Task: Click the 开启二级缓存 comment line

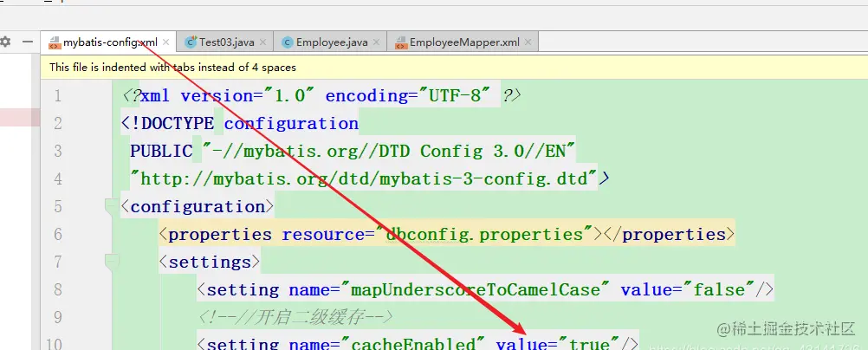Action: 295,317
